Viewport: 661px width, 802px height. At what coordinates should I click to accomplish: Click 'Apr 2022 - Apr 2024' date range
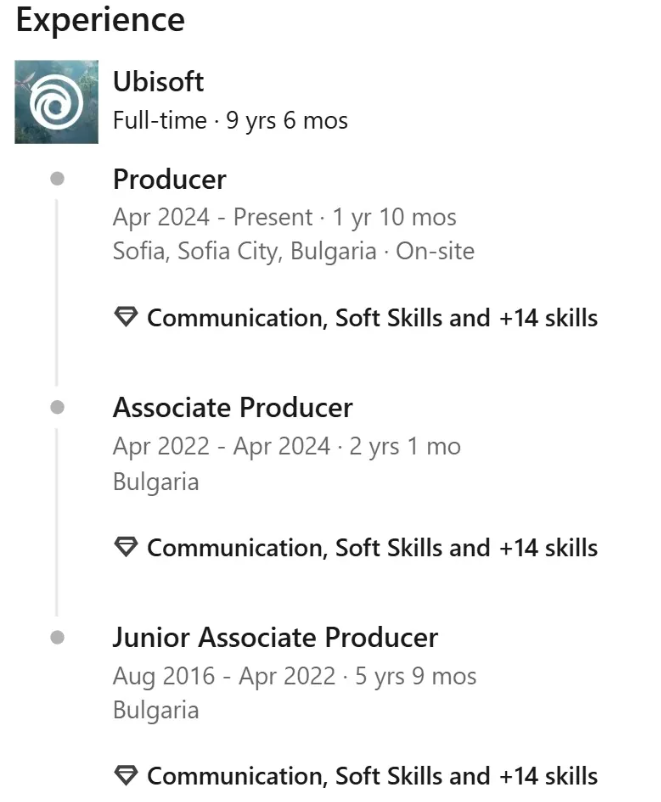tap(221, 446)
